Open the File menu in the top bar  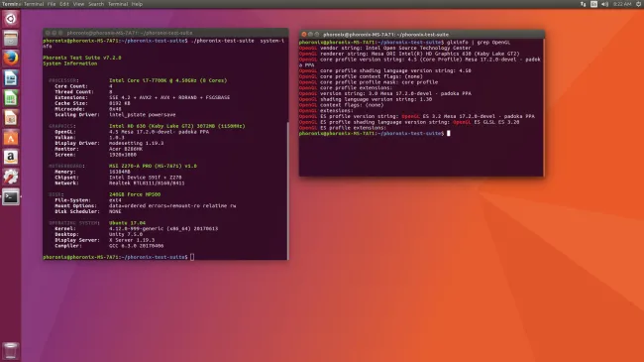tap(52, 4)
